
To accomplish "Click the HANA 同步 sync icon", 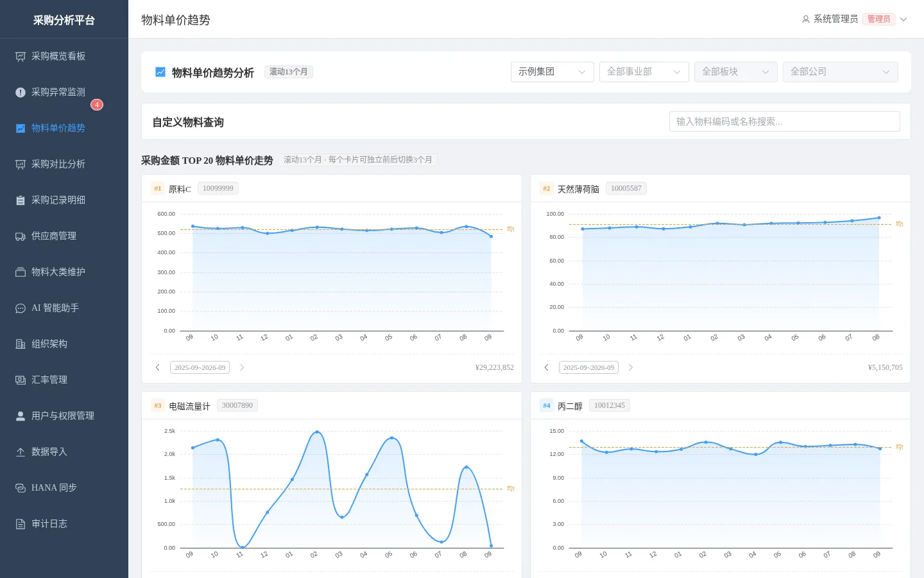I will [x=21, y=488].
